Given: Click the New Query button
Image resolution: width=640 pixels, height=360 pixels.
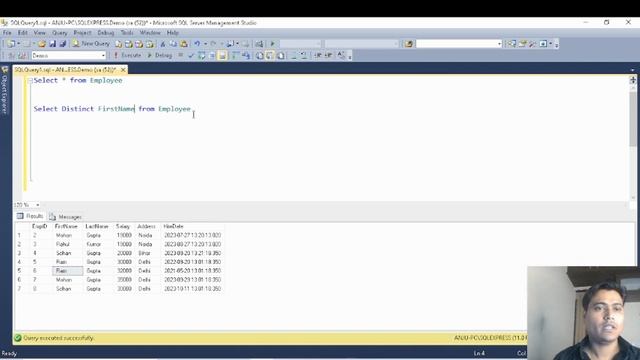Looking at the screenshot, I should 91,44.
